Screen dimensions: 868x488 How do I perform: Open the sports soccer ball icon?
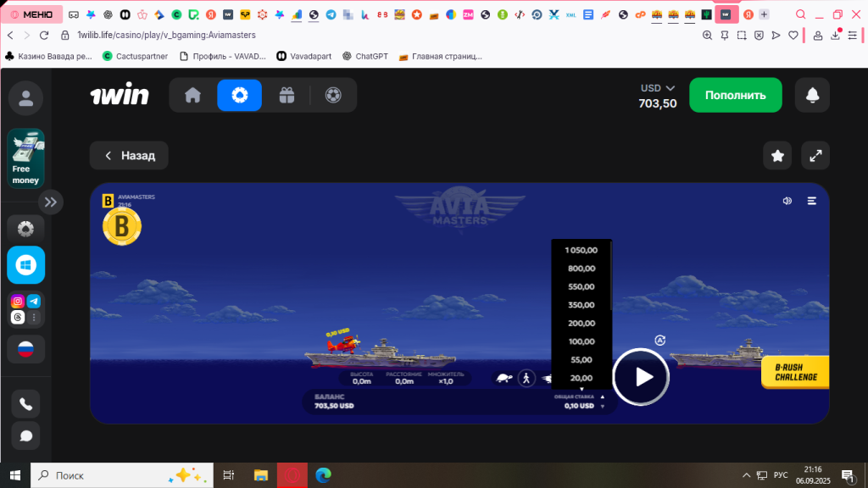tap(333, 95)
